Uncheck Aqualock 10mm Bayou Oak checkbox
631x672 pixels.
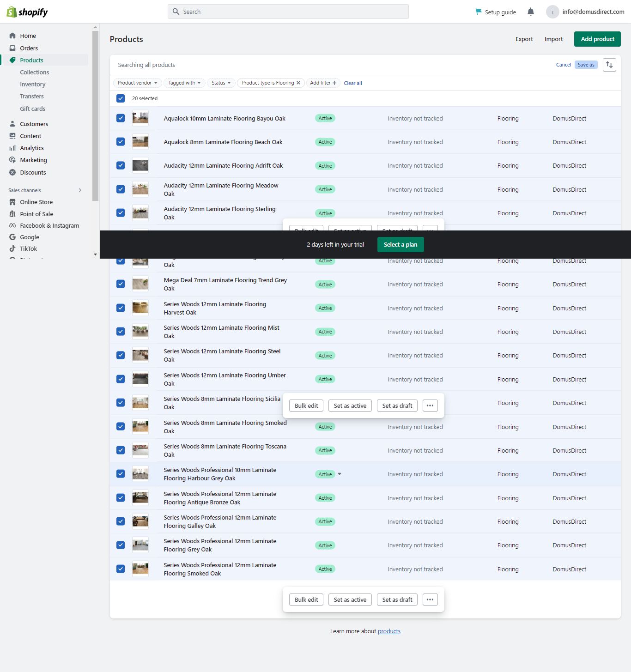[x=121, y=118]
